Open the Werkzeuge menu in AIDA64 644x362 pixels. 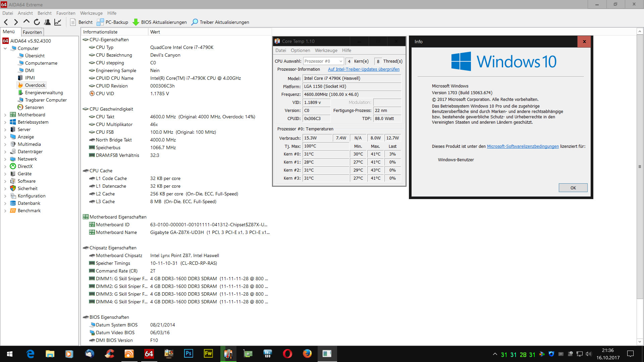pyautogui.click(x=91, y=13)
